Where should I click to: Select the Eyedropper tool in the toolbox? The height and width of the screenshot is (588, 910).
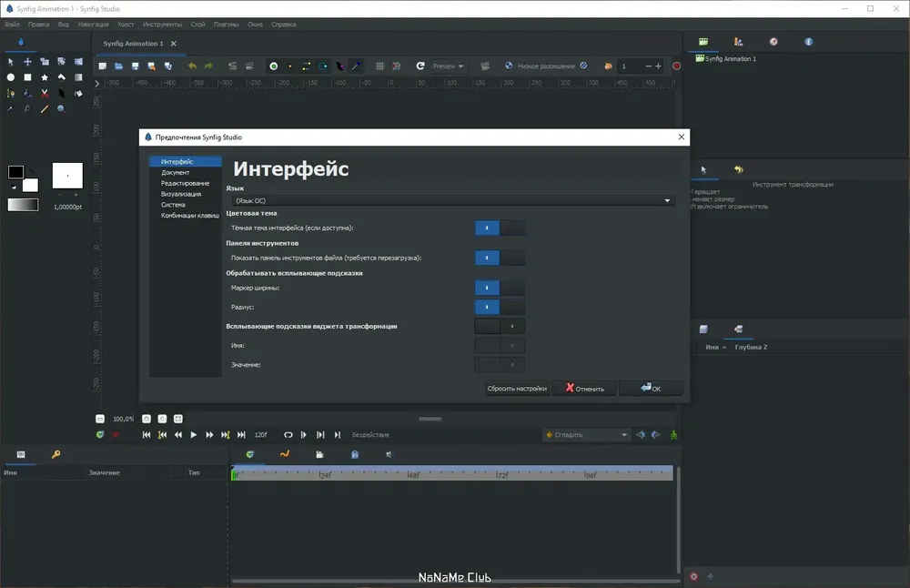pyautogui.click(x=10, y=108)
